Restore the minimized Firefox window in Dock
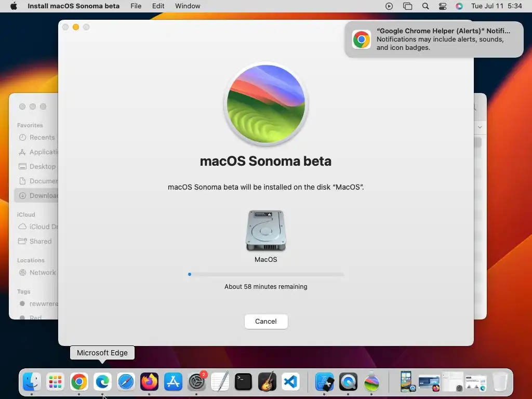 pyautogui.click(x=429, y=383)
